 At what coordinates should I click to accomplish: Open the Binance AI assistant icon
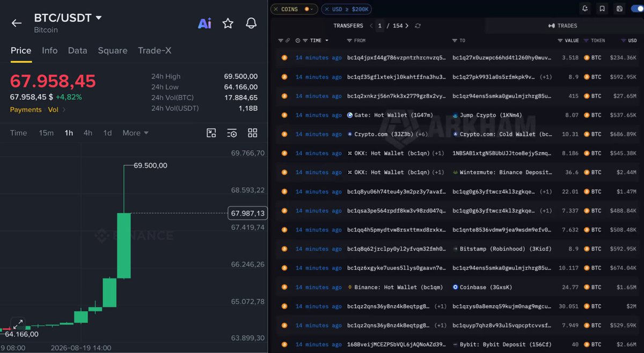204,23
